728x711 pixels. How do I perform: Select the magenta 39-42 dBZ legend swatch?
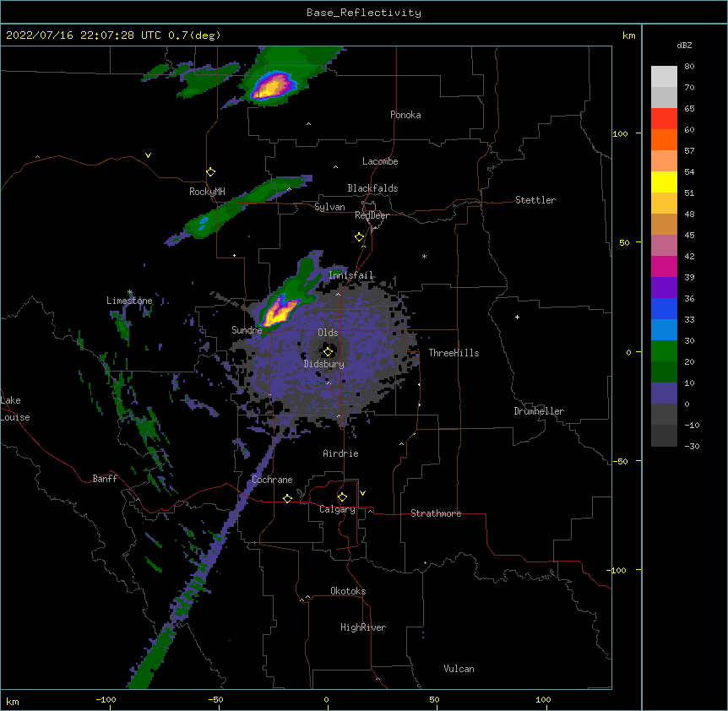point(664,266)
